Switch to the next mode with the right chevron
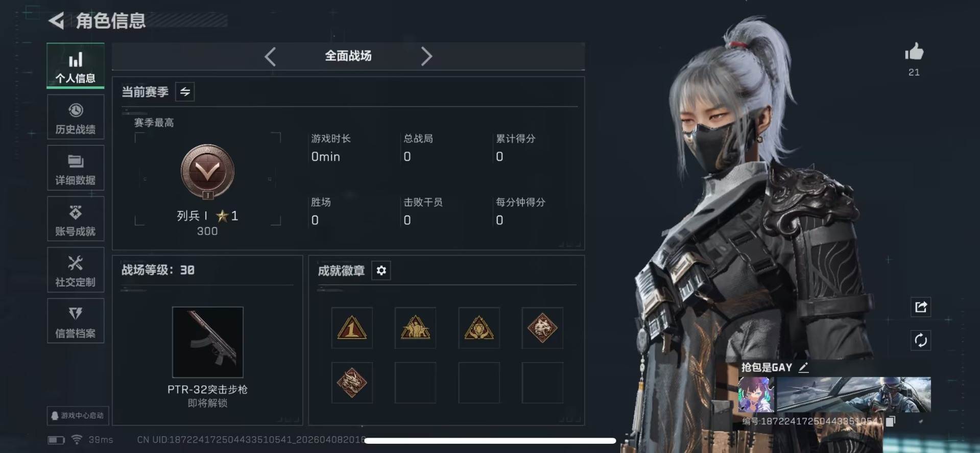This screenshot has height=453, width=980. pyautogui.click(x=426, y=56)
